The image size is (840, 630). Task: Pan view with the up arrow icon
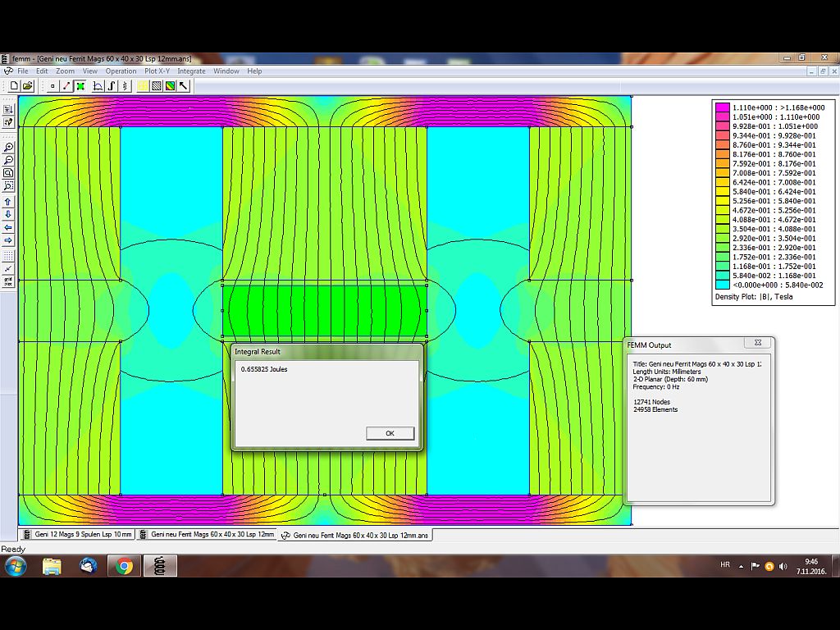click(8, 201)
